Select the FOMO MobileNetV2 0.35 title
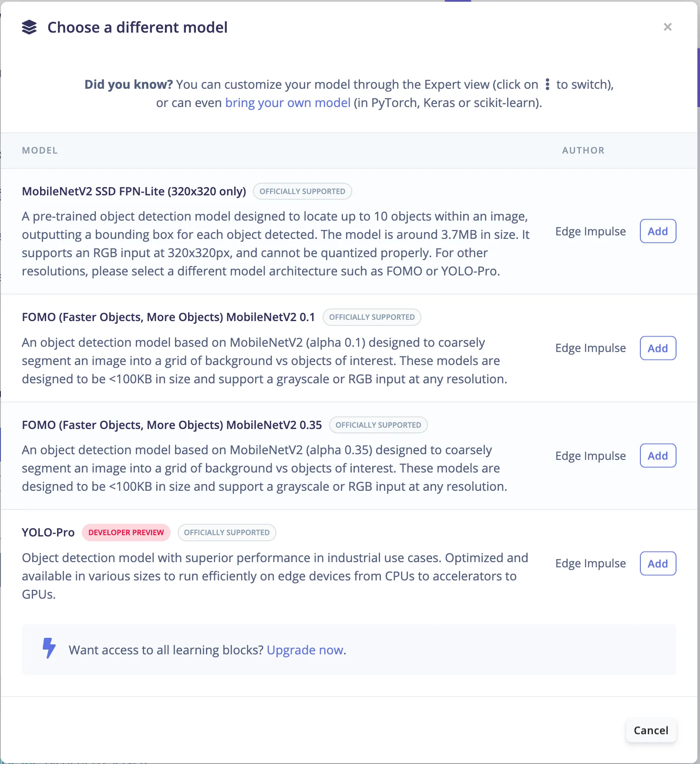Image resolution: width=700 pixels, height=764 pixels. 172,425
